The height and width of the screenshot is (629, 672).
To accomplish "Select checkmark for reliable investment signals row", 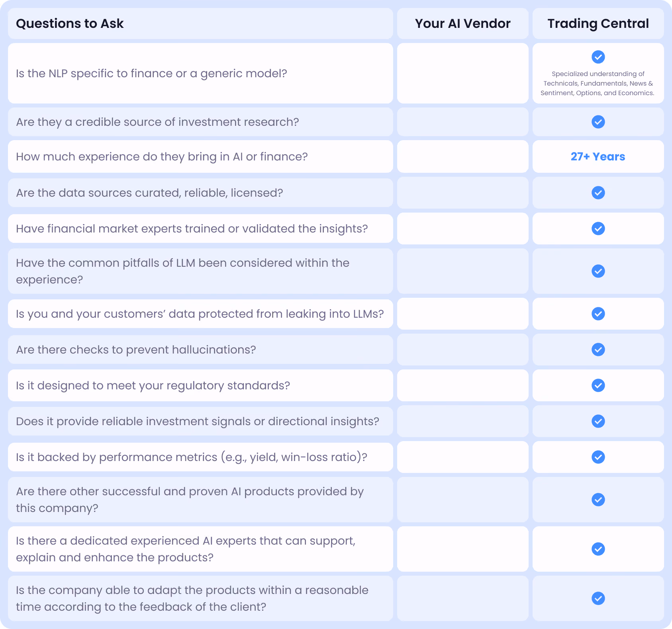I will pos(598,421).
